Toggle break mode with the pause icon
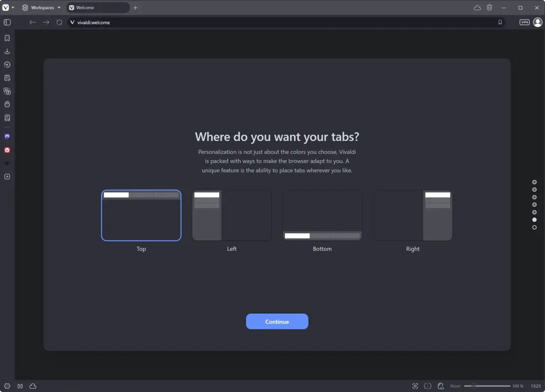545x392 pixels. tap(20, 386)
